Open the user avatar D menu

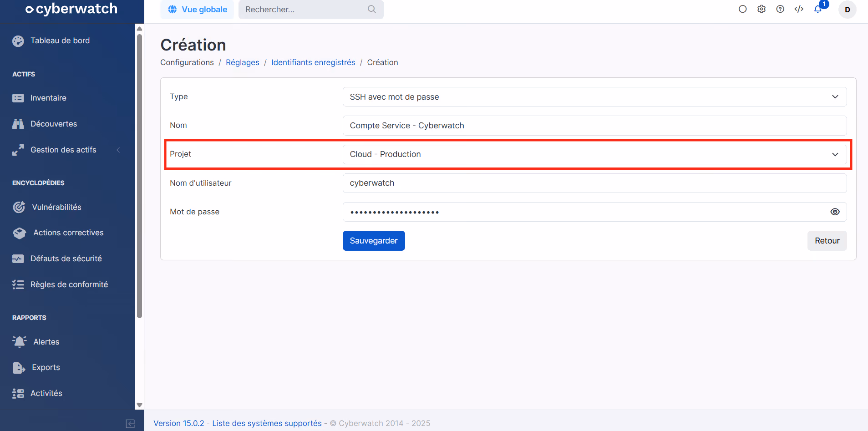tap(848, 10)
